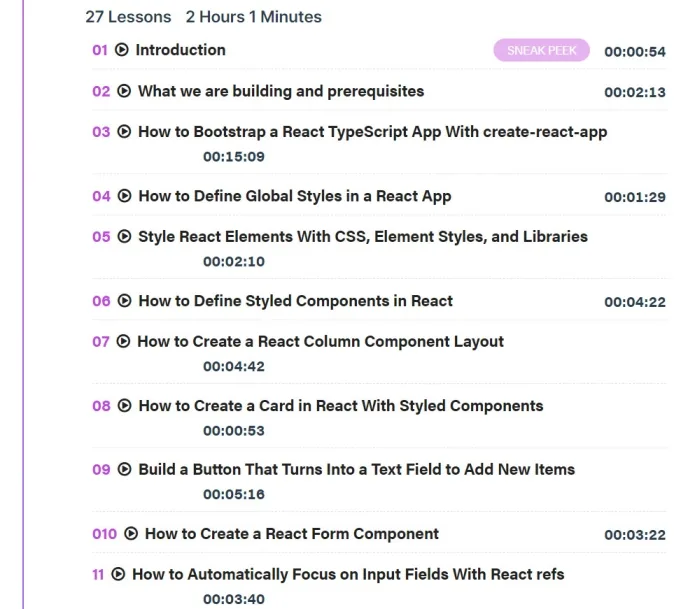The height and width of the screenshot is (609, 688).
Task: Open Build a Button That Turns Into Text Field
Action: pyautogui.click(x=357, y=469)
